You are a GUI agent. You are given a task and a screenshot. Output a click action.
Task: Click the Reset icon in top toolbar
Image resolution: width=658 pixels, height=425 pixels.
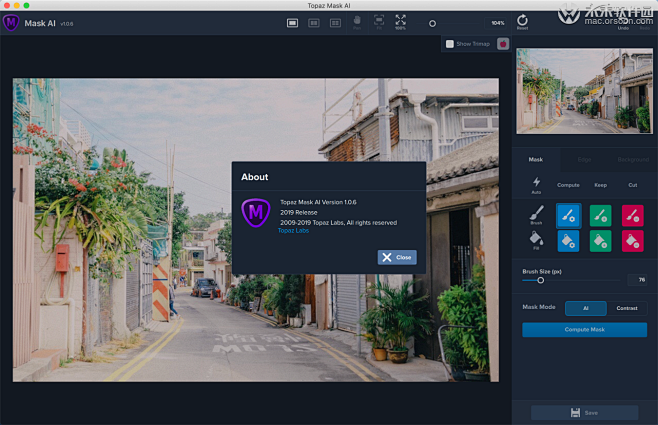pos(522,22)
